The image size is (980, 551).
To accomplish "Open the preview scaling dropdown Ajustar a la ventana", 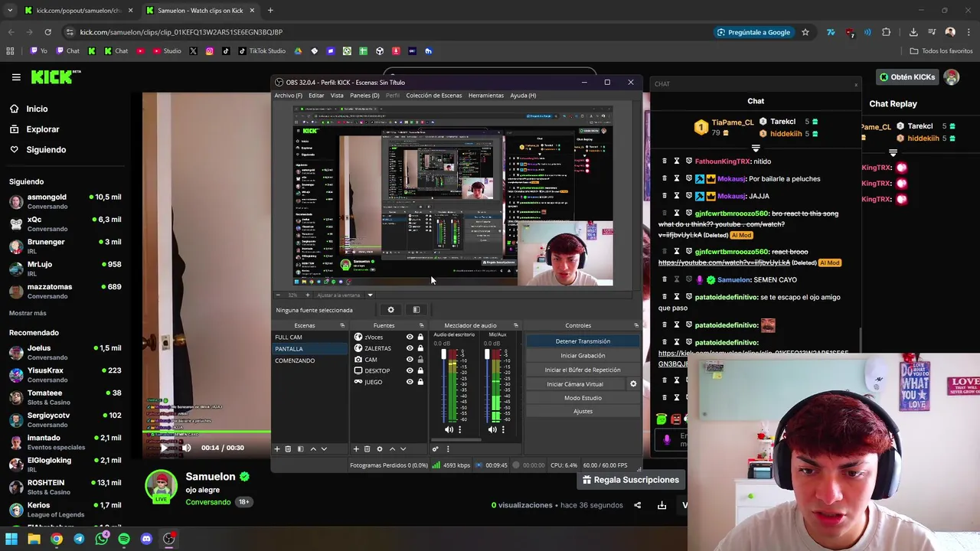I will [345, 295].
